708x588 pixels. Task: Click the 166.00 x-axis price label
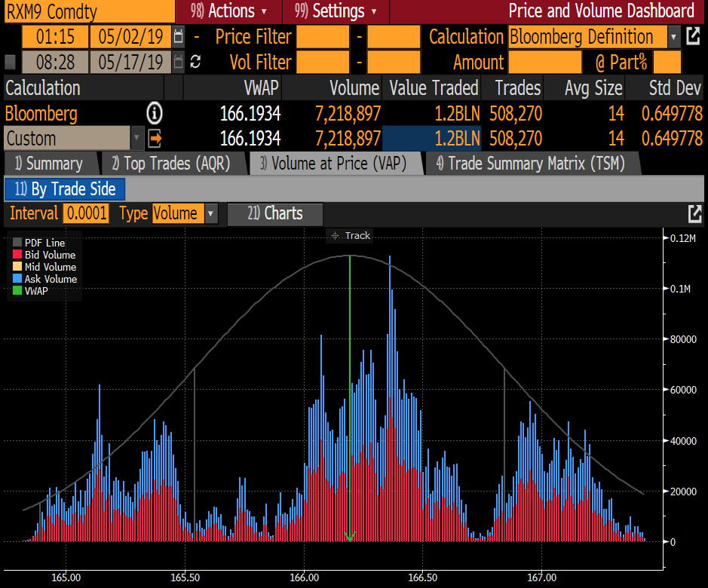click(304, 577)
